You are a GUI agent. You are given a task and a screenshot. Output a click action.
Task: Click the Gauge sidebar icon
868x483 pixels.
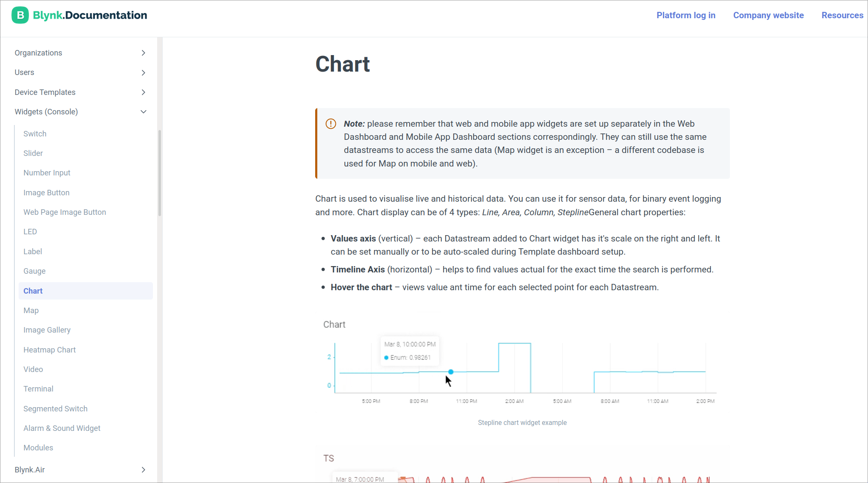[x=34, y=271]
